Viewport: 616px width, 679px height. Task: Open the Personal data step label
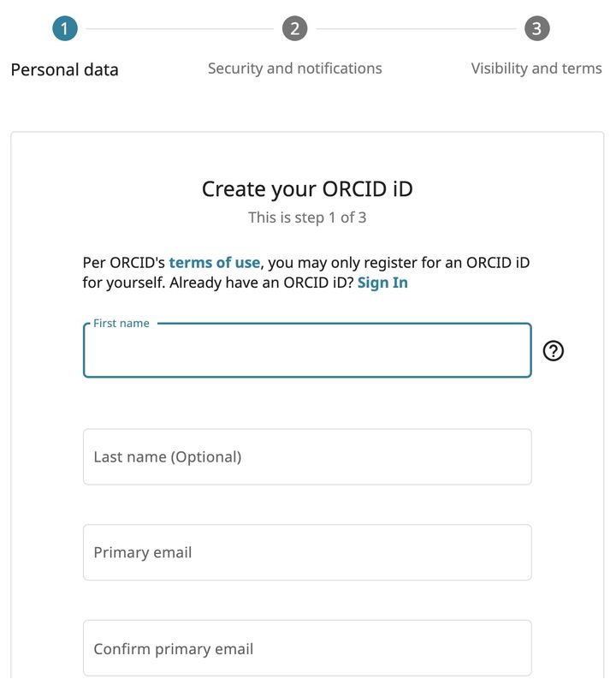tap(65, 69)
